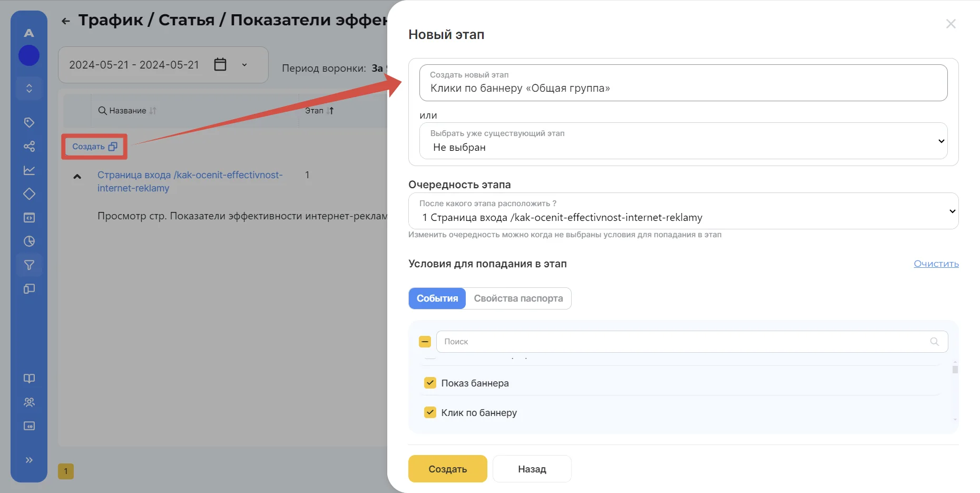Switch to the Свойства паспорта tab
Viewport: 980px width, 493px height.
point(518,298)
